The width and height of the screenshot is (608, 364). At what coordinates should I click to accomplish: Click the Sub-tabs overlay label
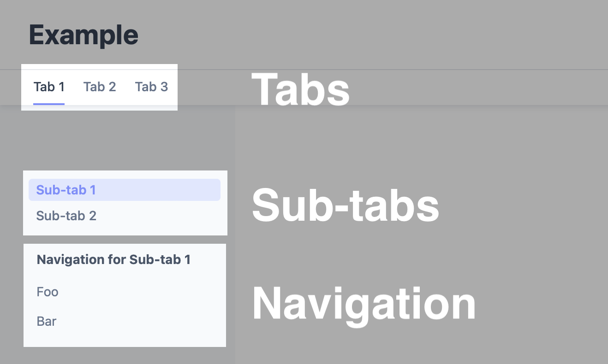pos(346,204)
